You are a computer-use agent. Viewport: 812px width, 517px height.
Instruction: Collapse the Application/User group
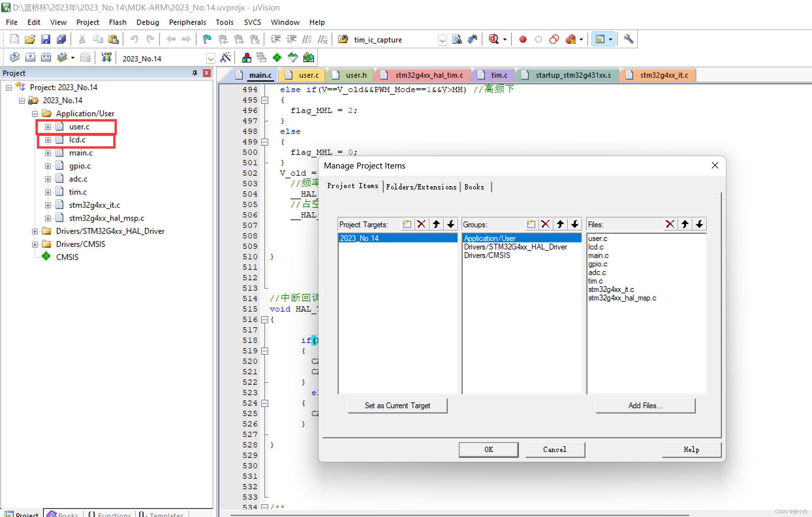pyautogui.click(x=35, y=114)
